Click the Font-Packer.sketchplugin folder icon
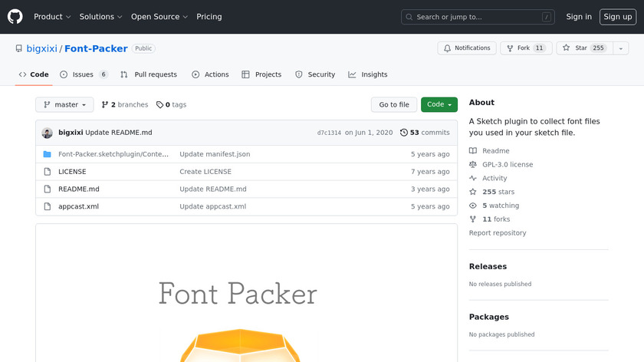This screenshot has height=362, width=644. (x=48, y=154)
